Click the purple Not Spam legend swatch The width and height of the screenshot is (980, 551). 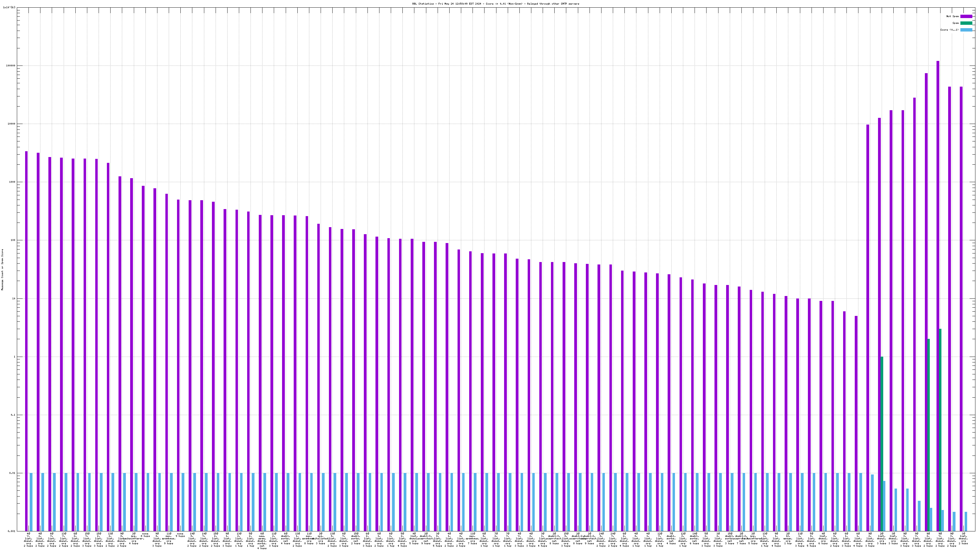[966, 16]
